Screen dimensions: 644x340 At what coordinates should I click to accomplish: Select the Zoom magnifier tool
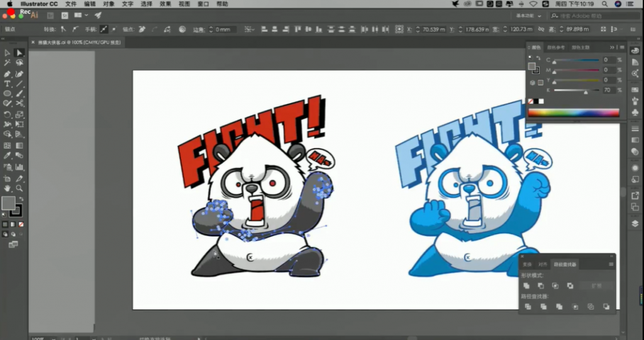click(x=19, y=188)
